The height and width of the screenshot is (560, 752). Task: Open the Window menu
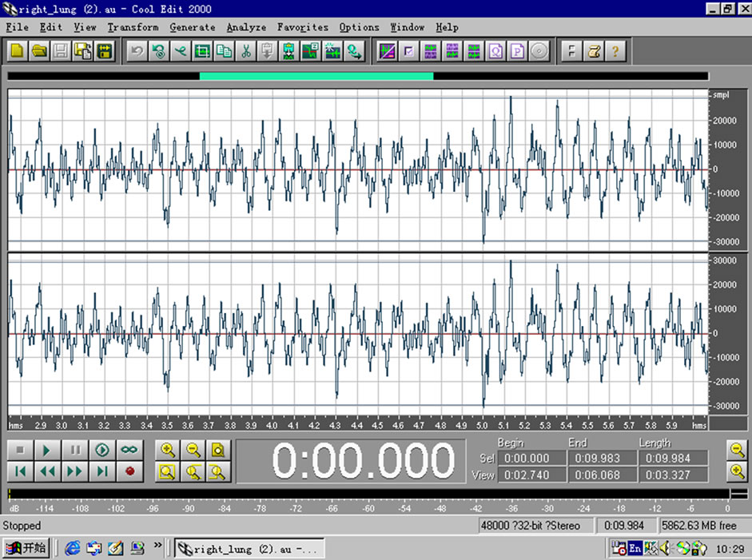[x=408, y=27]
